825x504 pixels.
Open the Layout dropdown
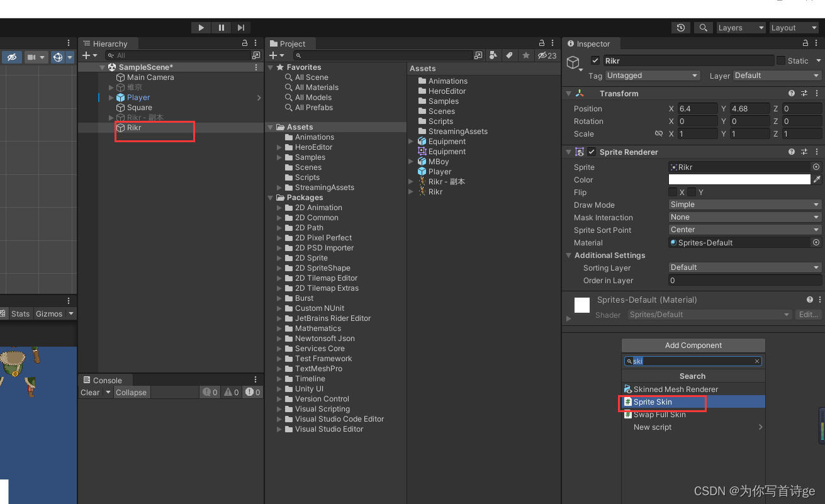[794, 28]
